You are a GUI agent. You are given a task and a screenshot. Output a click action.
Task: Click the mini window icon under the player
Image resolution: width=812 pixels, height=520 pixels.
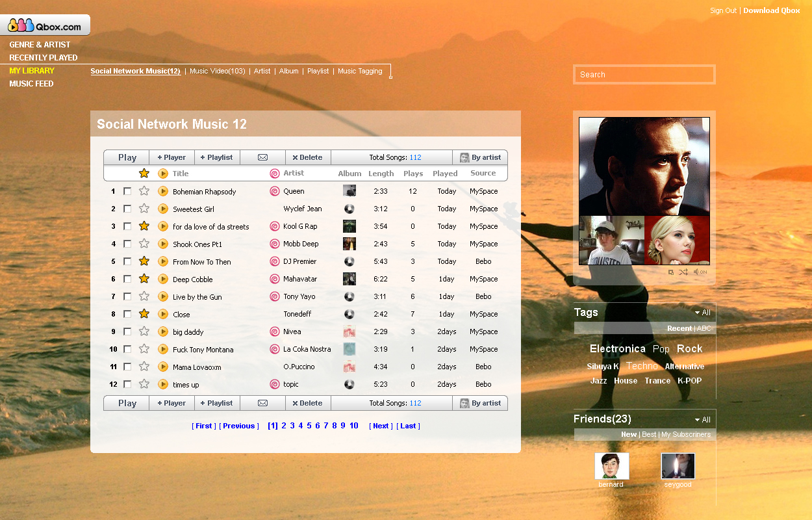click(x=671, y=272)
